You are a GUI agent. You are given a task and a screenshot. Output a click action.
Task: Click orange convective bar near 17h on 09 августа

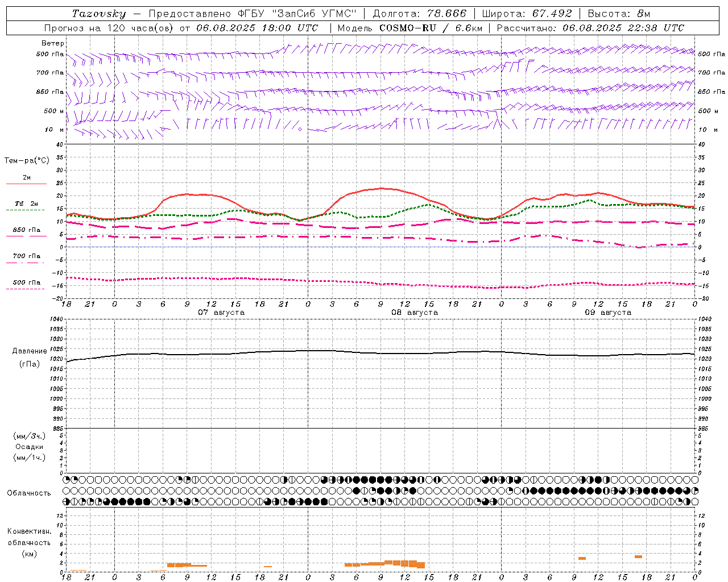click(x=638, y=556)
